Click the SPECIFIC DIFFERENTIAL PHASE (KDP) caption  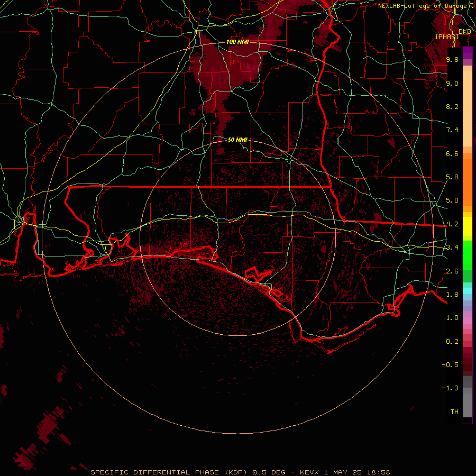(170, 472)
